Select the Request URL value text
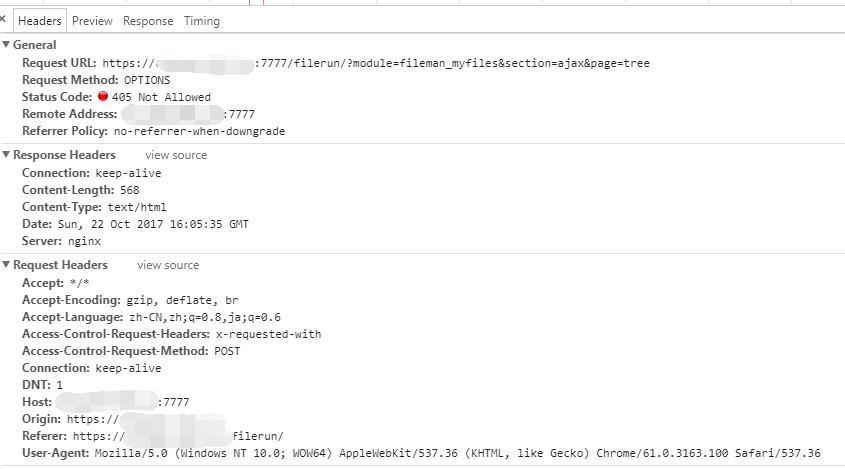 coord(376,63)
